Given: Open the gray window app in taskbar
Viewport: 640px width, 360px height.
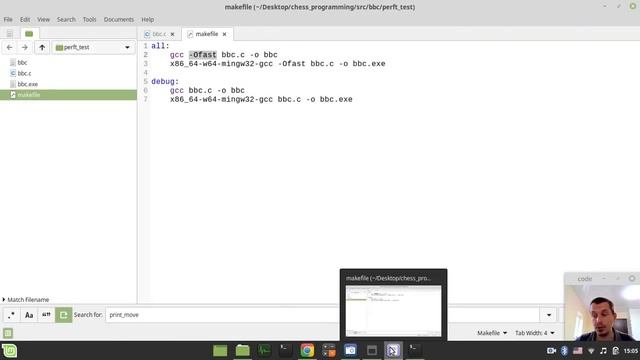Looking at the screenshot, I should click(x=372, y=351).
